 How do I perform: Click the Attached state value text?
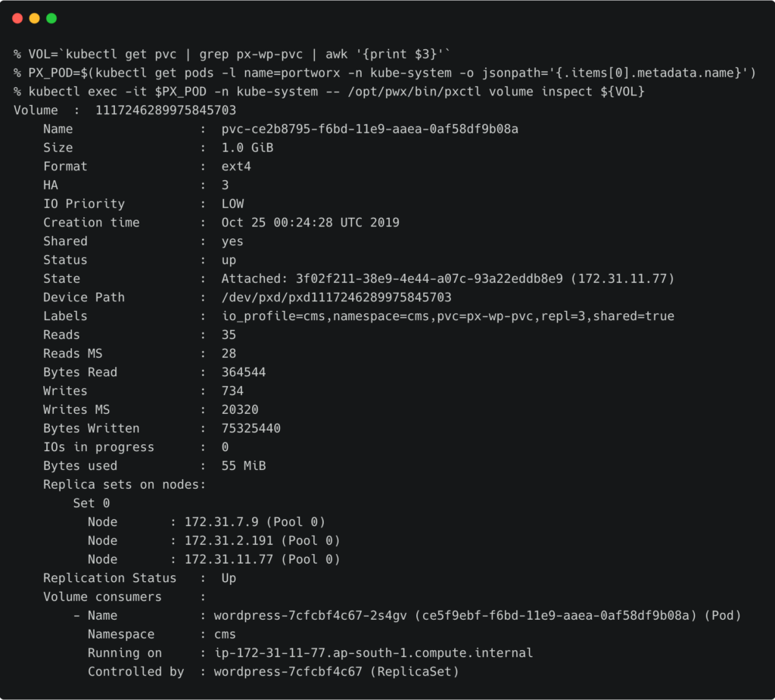click(x=447, y=278)
